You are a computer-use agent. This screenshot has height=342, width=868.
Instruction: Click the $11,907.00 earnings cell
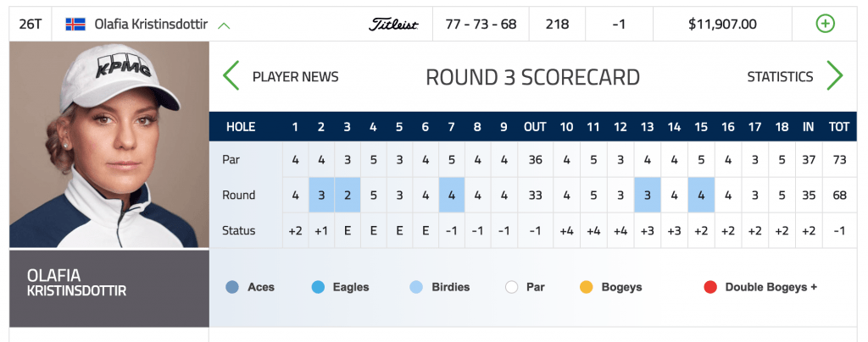coord(722,25)
